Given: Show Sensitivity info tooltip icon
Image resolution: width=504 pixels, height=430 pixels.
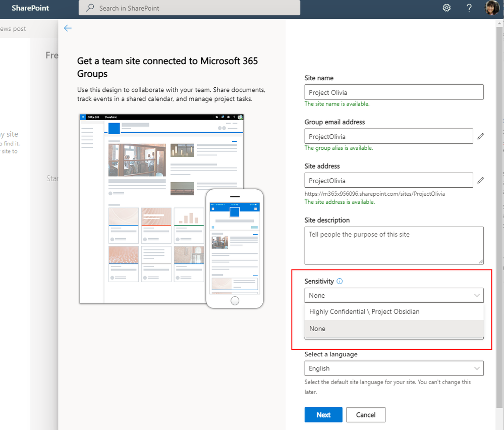Looking at the screenshot, I should [340, 281].
